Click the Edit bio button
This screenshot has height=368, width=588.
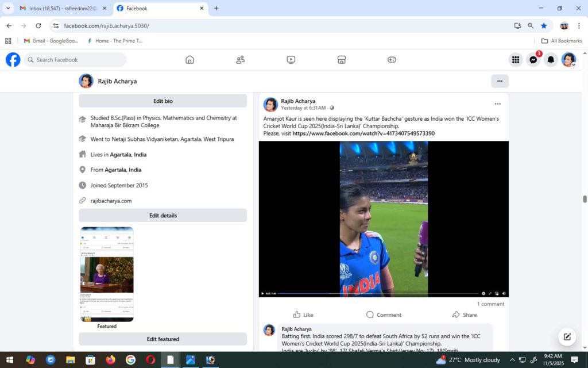click(x=163, y=101)
